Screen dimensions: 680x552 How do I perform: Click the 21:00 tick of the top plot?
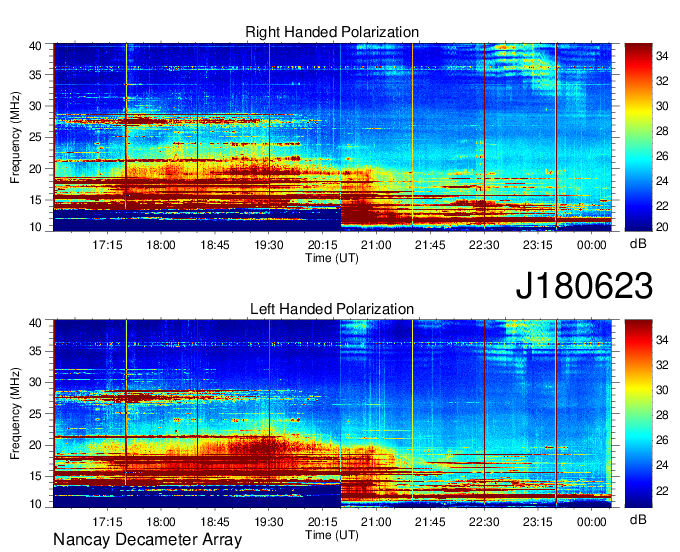coord(376,245)
